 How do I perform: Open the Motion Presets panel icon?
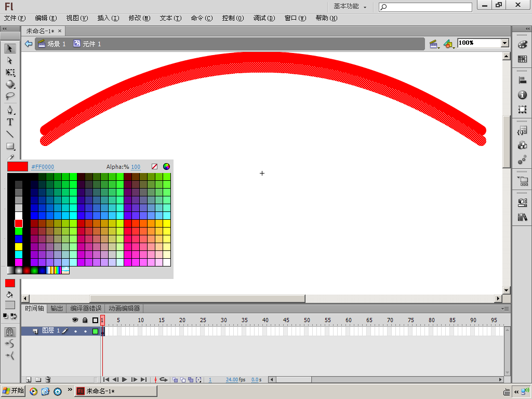pos(523,160)
